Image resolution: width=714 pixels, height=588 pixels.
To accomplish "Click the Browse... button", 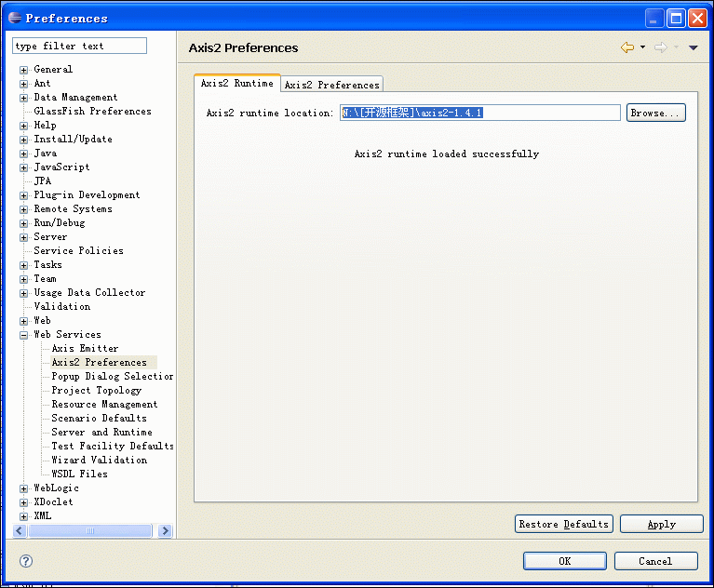I will click(x=655, y=113).
